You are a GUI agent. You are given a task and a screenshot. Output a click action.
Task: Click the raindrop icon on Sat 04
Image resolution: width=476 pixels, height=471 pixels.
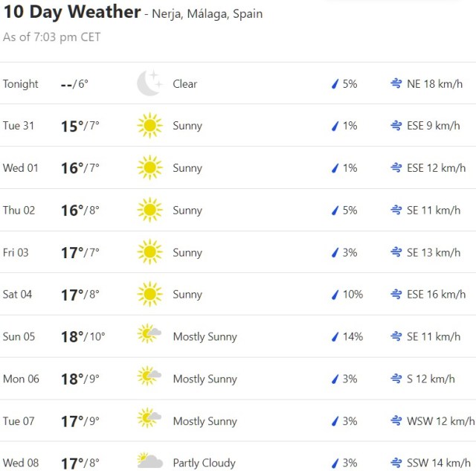click(x=335, y=295)
